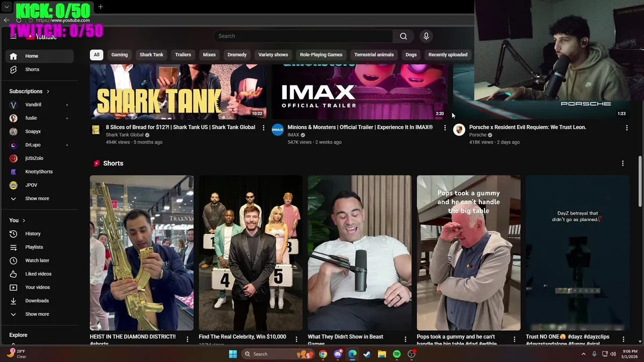
Task: Select the All filter chip
Action: click(x=97, y=55)
